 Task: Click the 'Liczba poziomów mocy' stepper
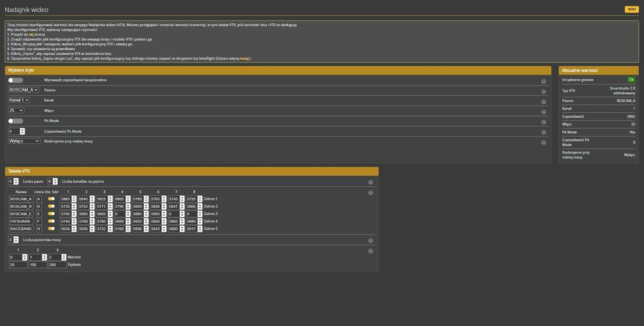coord(16,240)
